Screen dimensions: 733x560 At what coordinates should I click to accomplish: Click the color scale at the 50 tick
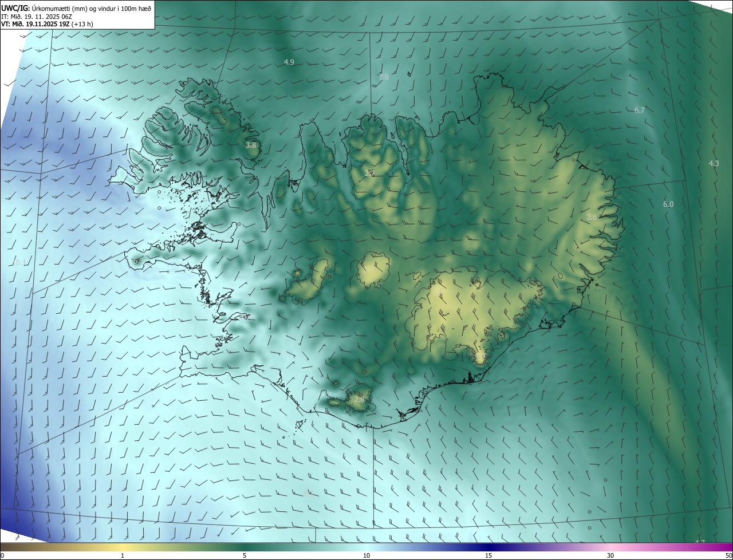[728, 555]
